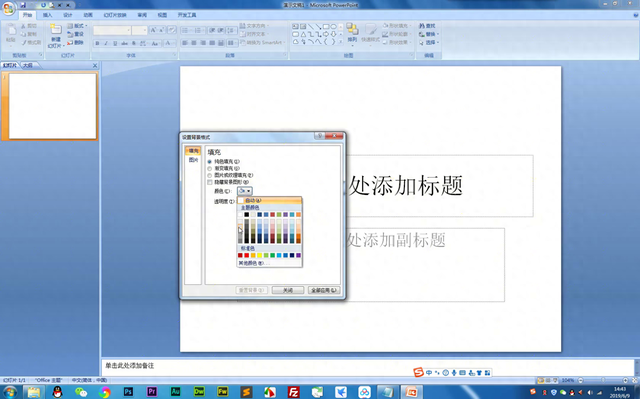Open FileZilla from the taskbar

pos(293,392)
